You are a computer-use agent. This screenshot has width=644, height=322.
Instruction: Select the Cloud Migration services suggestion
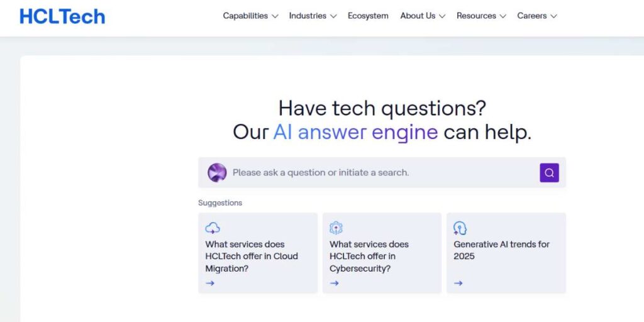click(258, 253)
